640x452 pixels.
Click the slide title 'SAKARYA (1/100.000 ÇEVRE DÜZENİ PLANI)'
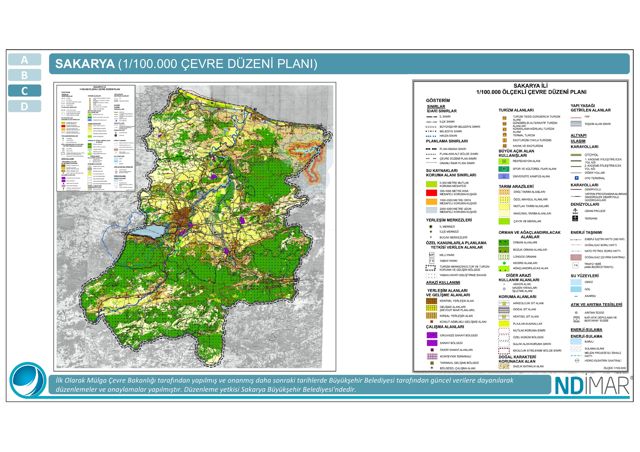[186, 64]
